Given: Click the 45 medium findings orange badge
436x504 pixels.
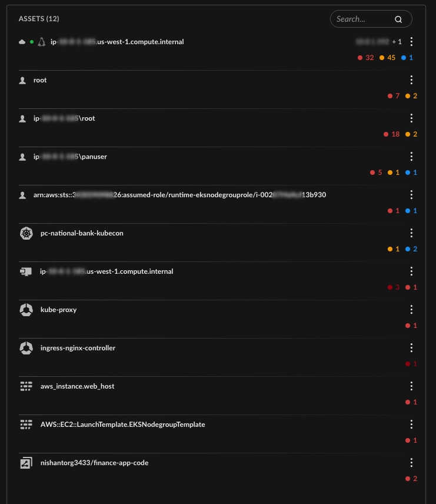Looking at the screenshot, I should point(387,58).
